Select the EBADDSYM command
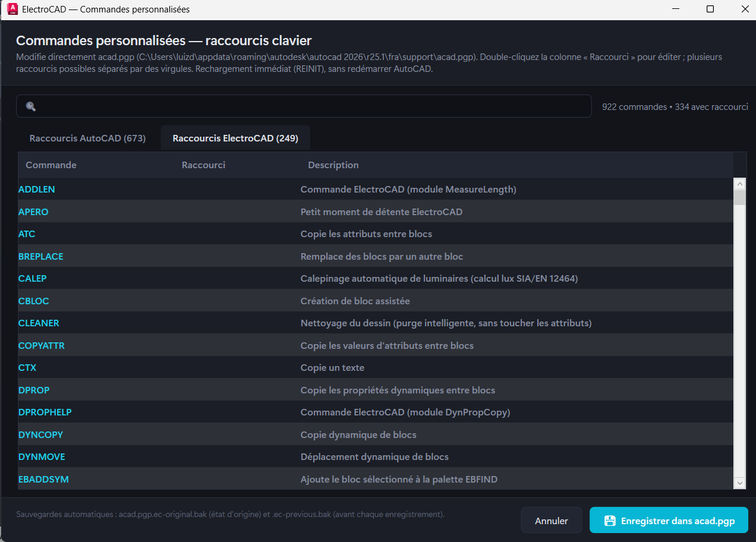756x542 pixels. coord(44,479)
